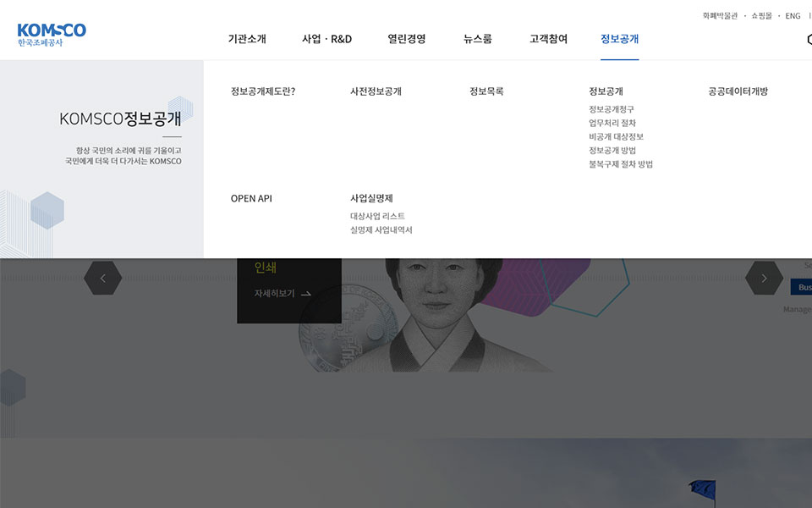Go to previous slide with left hexagon arrow
The height and width of the screenshot is (508, 812).
click(x=103, y=278)
